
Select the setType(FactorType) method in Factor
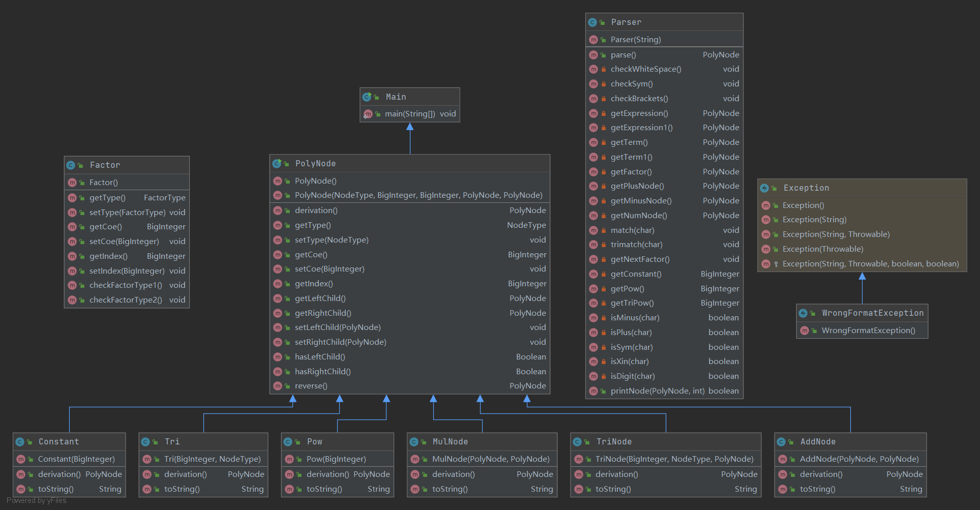127,213
